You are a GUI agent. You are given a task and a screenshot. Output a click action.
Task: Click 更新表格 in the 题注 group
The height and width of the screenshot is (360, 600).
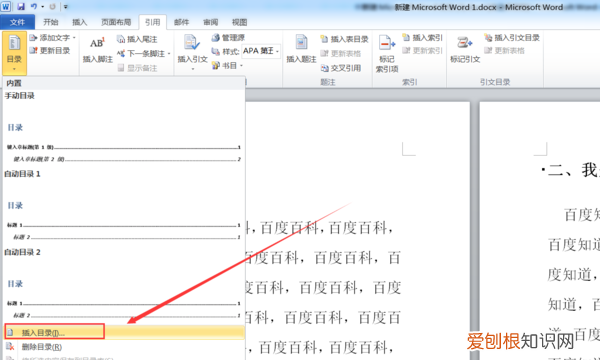coord(341,54)
